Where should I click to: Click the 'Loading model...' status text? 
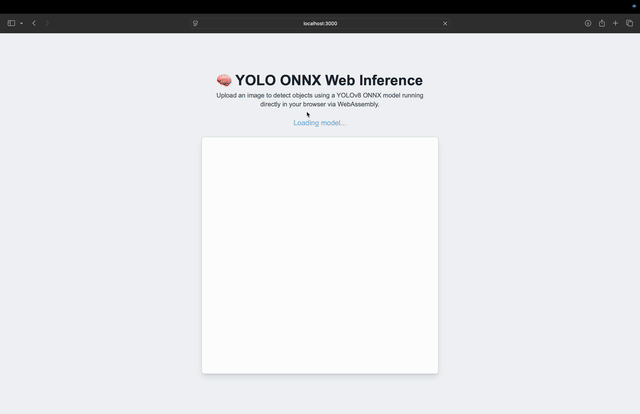coord(320,123)
